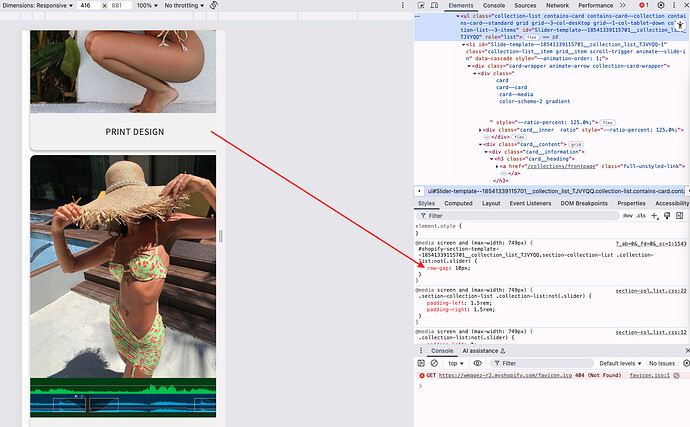This screenshot has height=427, width=690.
Task: Open section-col_list.css:12 source link
Action: pos(651,332)
